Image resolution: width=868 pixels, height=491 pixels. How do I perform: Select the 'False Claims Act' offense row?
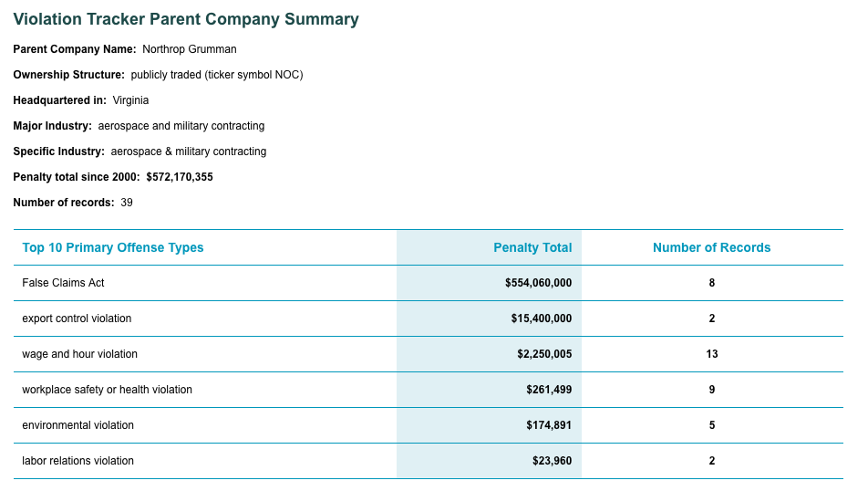point(429,283)
